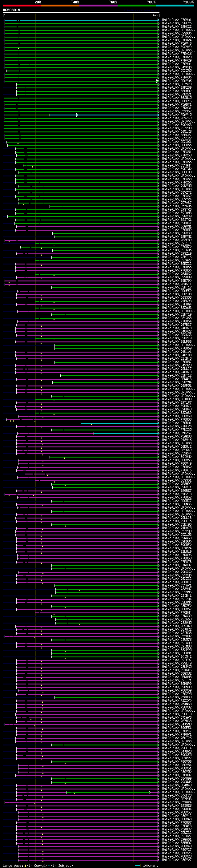Viewport: 197px width, 868px height.
Task: Click the red 20% identity legend segment
Action: coord(22,6)
